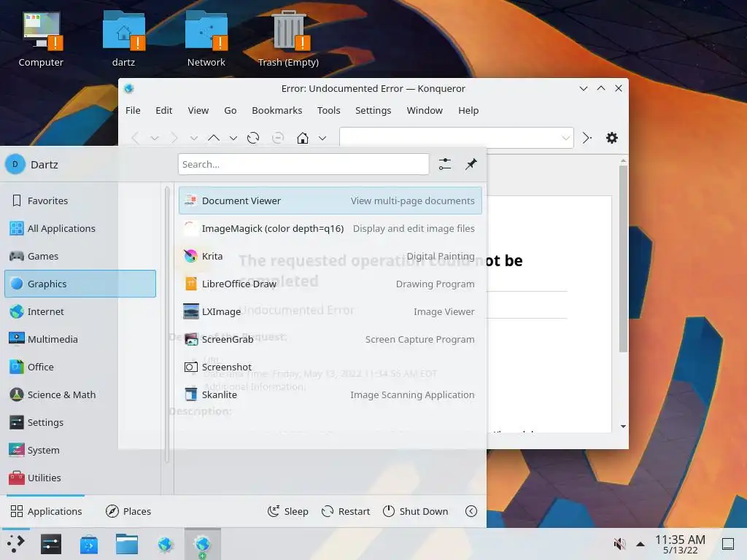Viewport: 747px width, 560px height.
Task: Open Konqueror Bookmarks menu
Action: 276,111
